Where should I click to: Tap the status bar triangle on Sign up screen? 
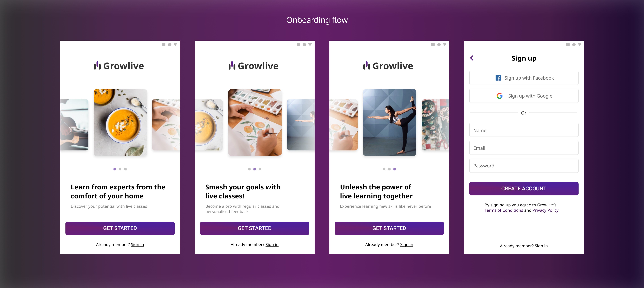[579, 44]
